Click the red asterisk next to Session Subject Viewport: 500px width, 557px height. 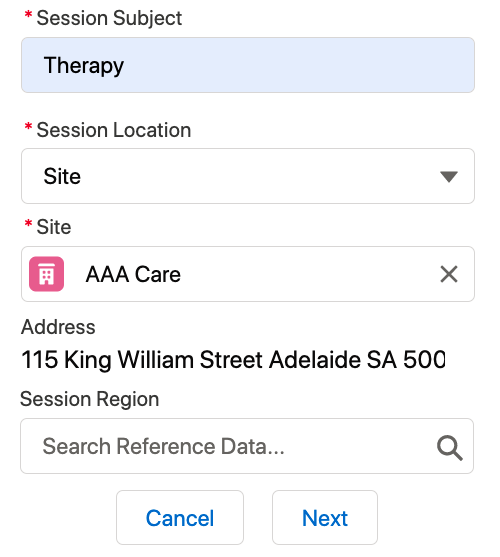pos(28,16)
